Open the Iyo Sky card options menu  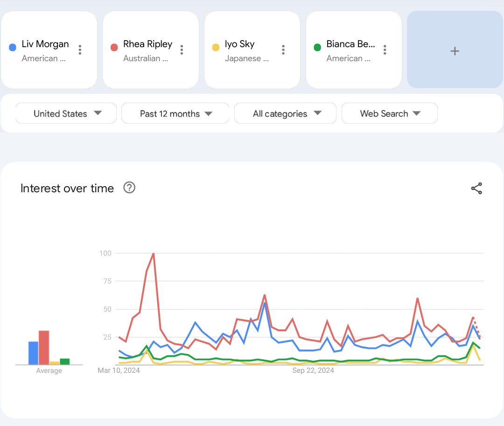click(x=283, y=50)
